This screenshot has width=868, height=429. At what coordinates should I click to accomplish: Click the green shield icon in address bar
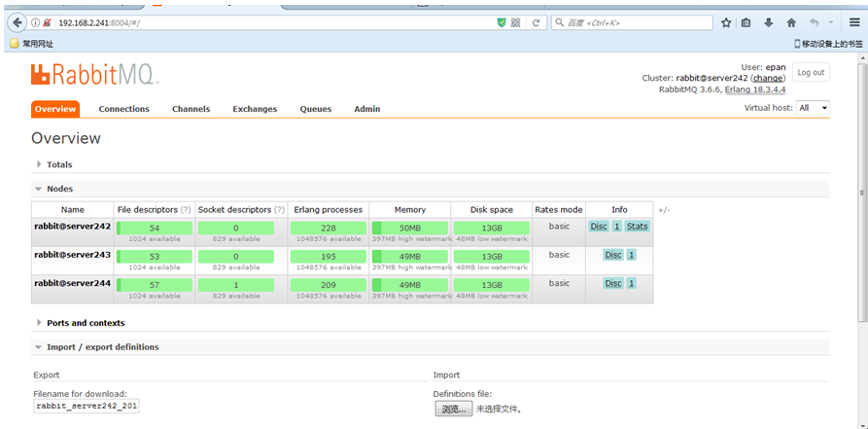click(502, 22)
